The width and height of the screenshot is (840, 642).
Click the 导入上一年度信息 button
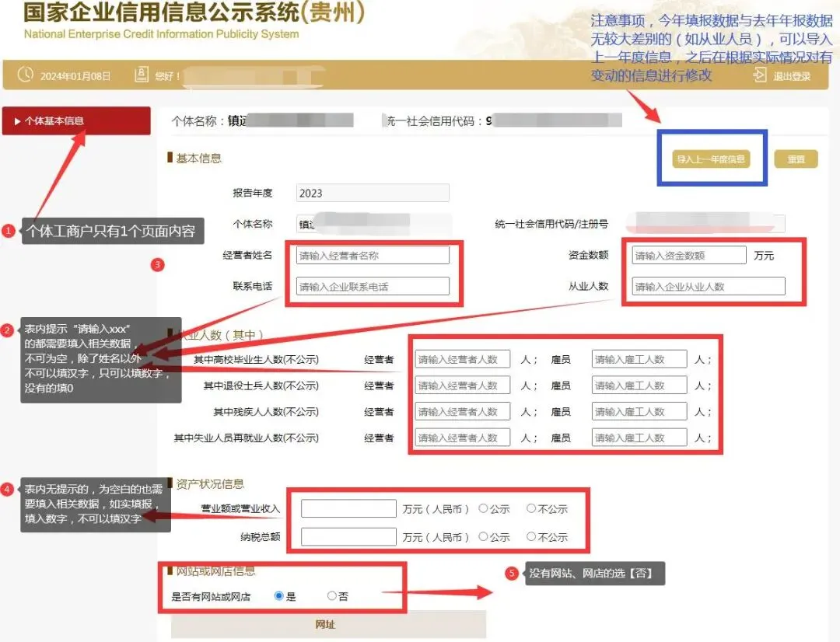[712, 158]
